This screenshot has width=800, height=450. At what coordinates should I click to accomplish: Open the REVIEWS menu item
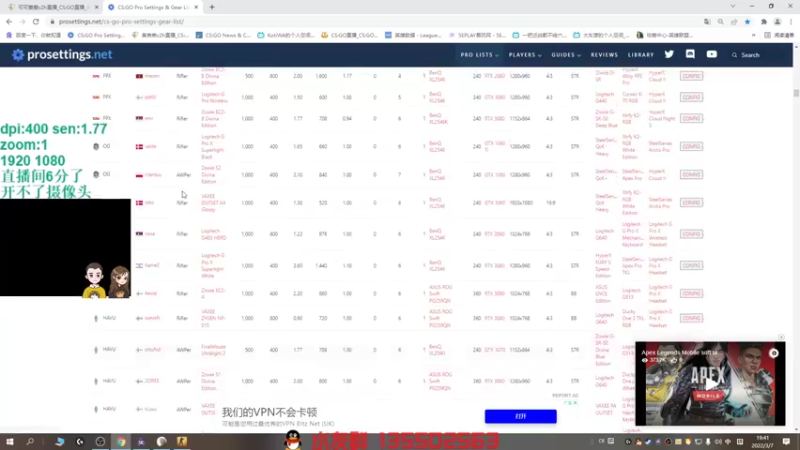(604, 55)
